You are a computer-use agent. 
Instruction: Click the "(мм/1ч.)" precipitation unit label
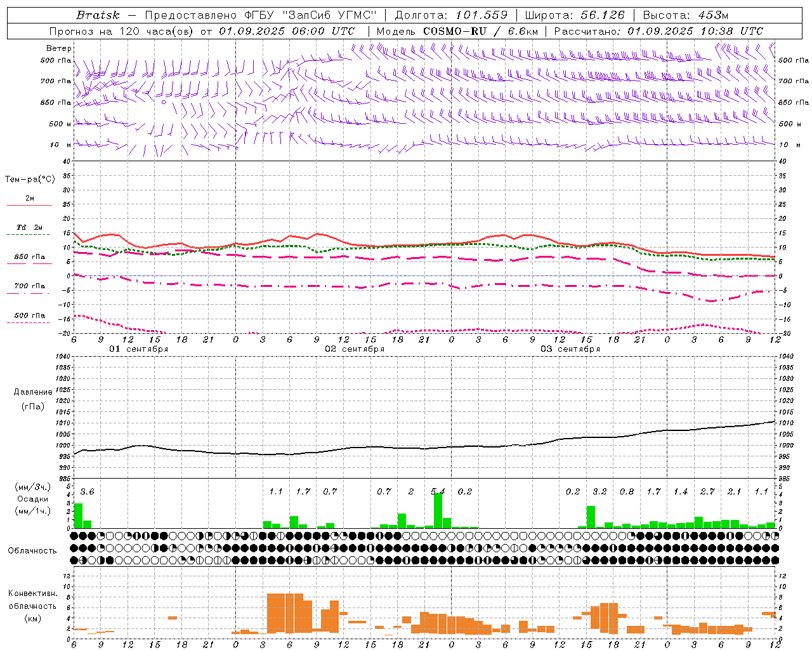coord(33,510)
